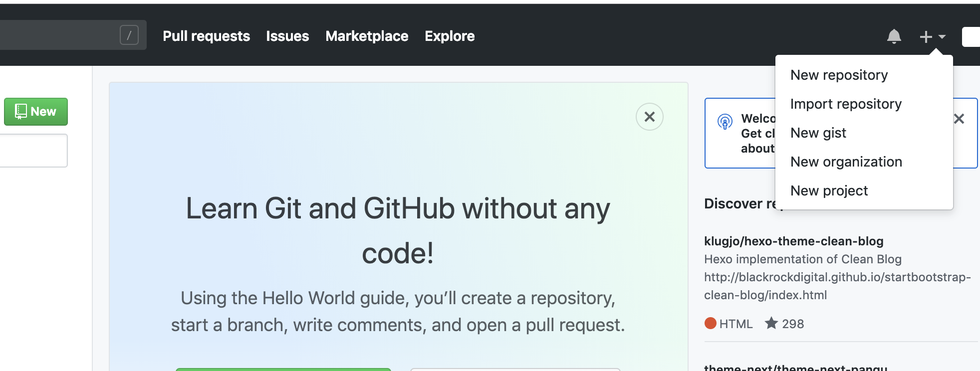
Task: Click the Learn Git and GitHub heading
Action: [x=398, y=231]
